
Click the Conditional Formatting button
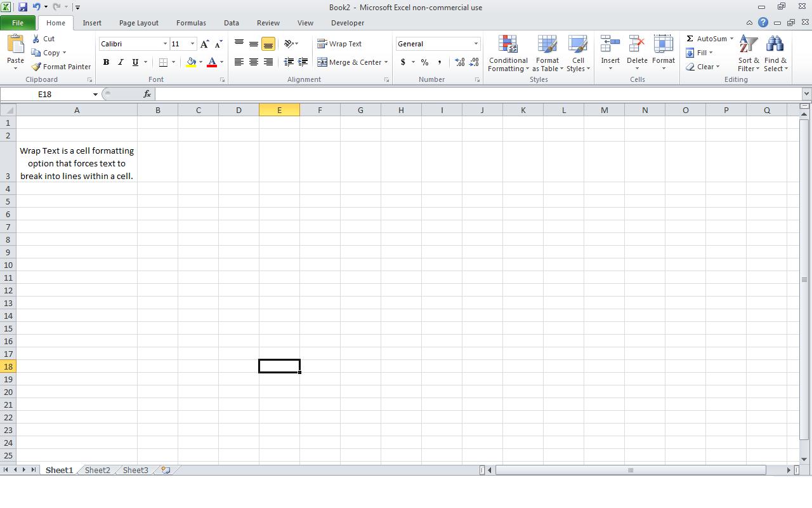[507, 53]
